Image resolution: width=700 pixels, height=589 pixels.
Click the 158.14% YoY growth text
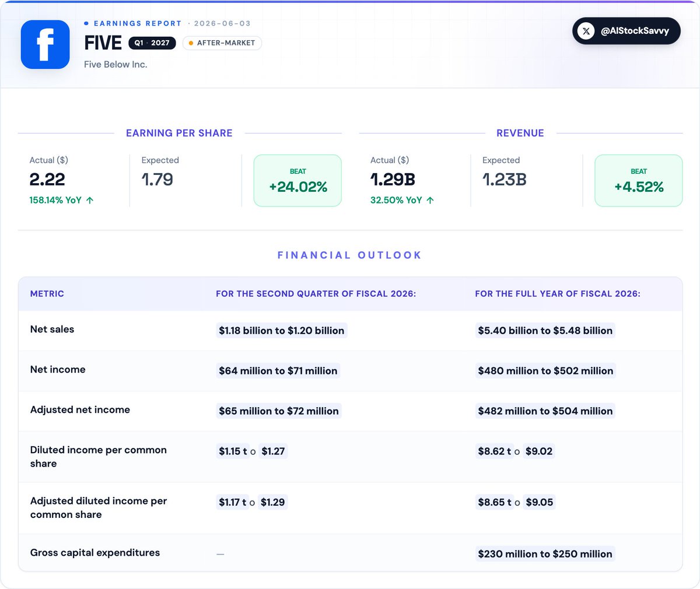[55, 200]
